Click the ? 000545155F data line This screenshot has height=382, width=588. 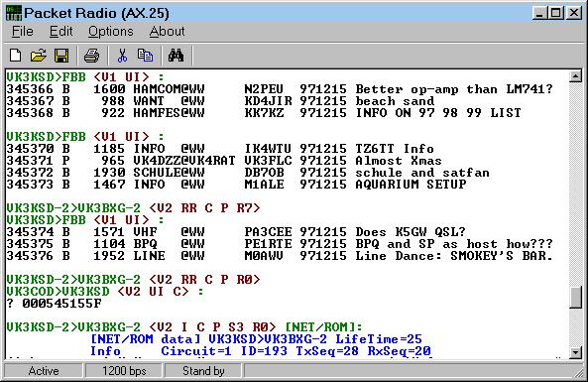point(54,304)
